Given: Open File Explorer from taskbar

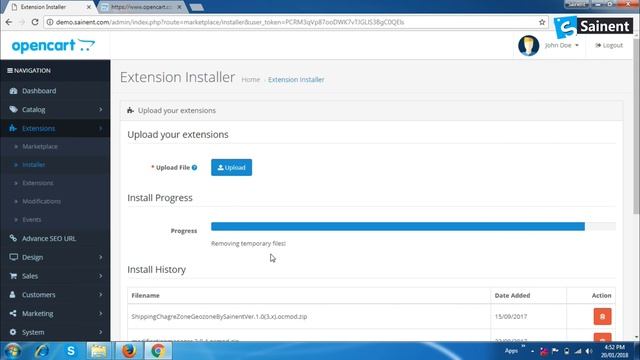Looking at the screenshot, I should tap(98, 351).
